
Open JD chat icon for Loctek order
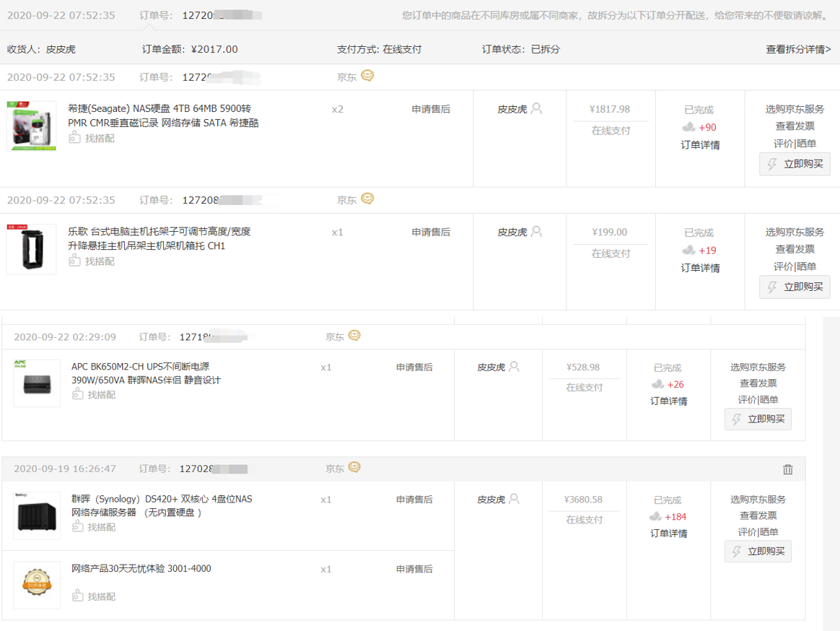pos(367,199)
